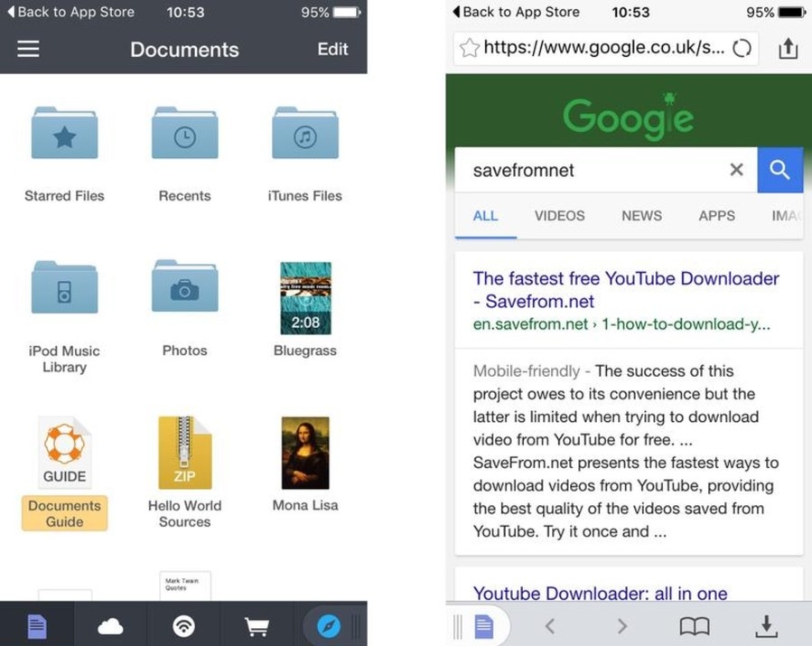Switch to the APPS tab

(717, 216)
